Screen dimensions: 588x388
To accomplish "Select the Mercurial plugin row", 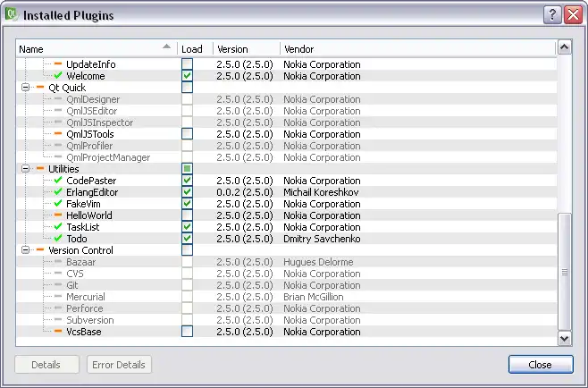I will (x=286, y=297).
